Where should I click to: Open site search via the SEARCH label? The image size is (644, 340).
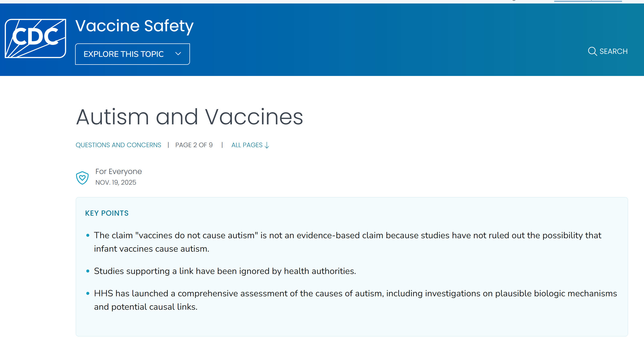[613, 51]
